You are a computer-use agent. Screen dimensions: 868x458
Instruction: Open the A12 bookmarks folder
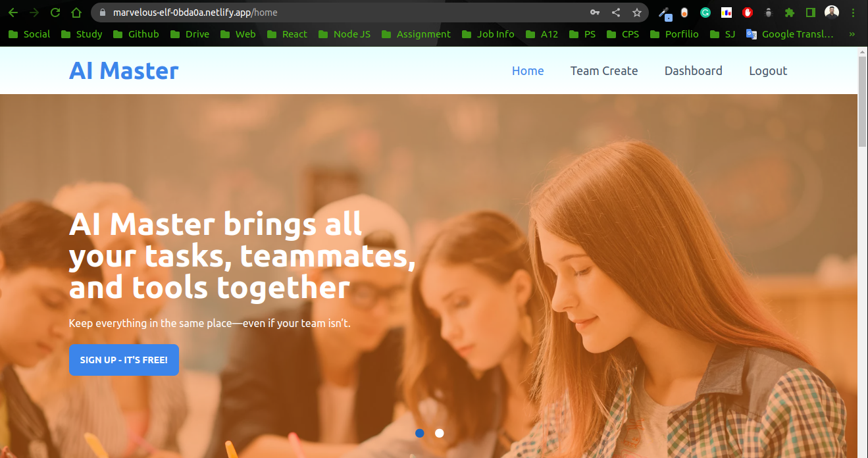click(542, 34)
